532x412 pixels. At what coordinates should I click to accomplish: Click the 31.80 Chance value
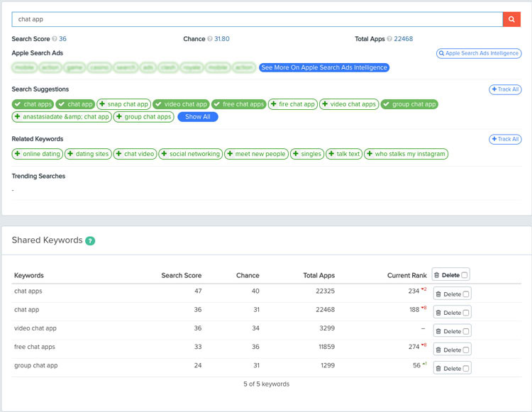pos(222,39)
